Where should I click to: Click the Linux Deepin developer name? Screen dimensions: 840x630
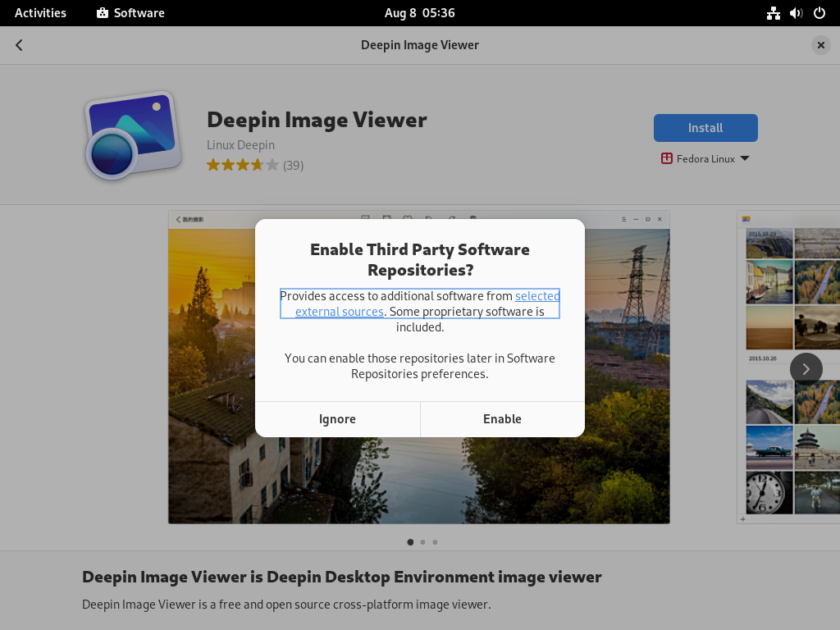point(240,145)
